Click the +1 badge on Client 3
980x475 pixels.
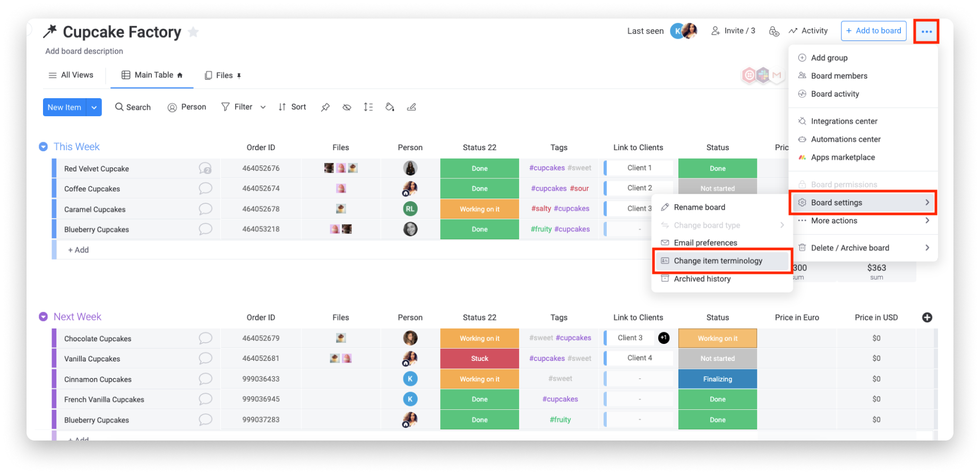click(x=664, y=338)
